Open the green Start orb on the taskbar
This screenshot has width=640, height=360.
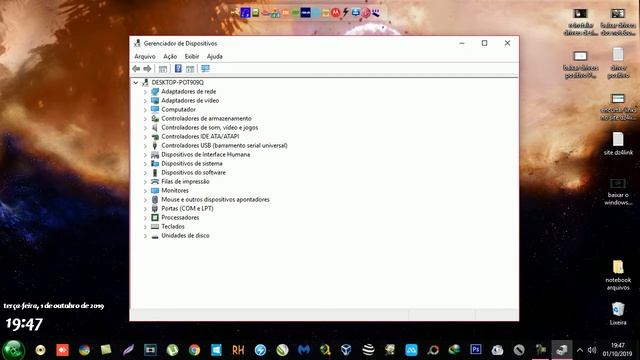tap(13, 350)
